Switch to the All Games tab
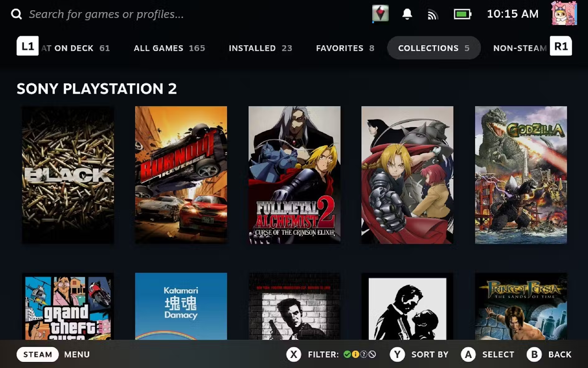The image size is (588, 368). 169,48
